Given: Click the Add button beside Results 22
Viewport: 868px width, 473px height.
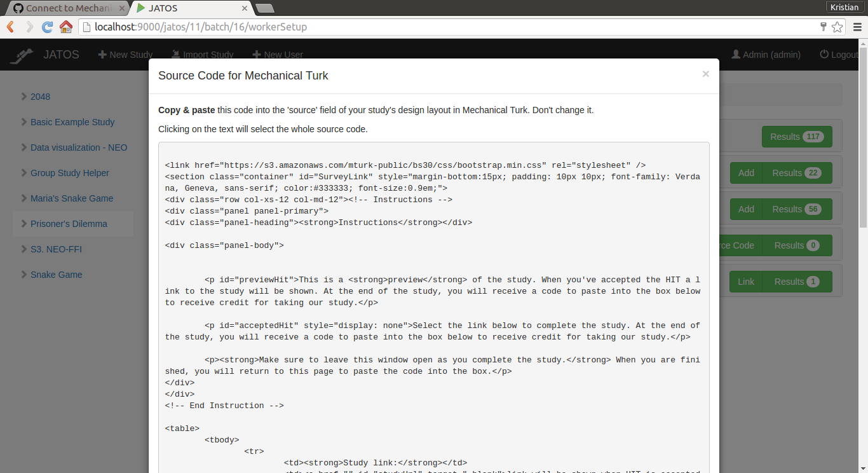Looking at the screenshot, I should [747, 173].
